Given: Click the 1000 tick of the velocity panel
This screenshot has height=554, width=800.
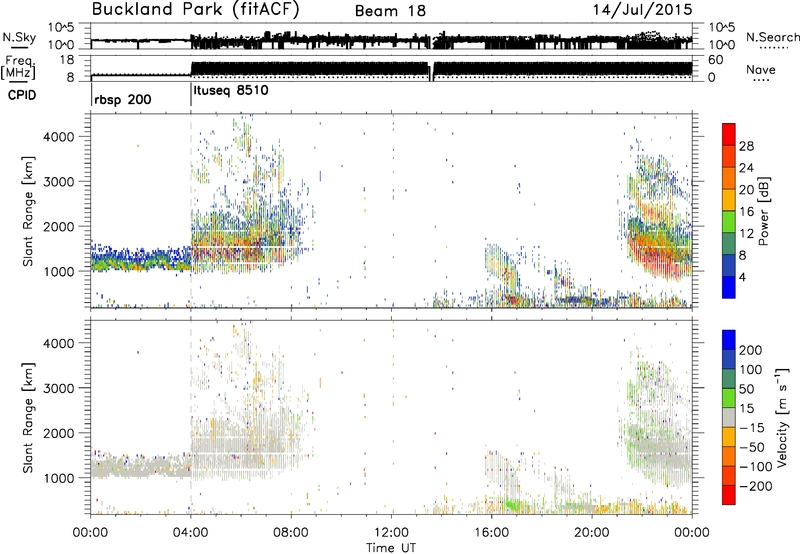Looking at the screenshot, I should pos(58,478).
